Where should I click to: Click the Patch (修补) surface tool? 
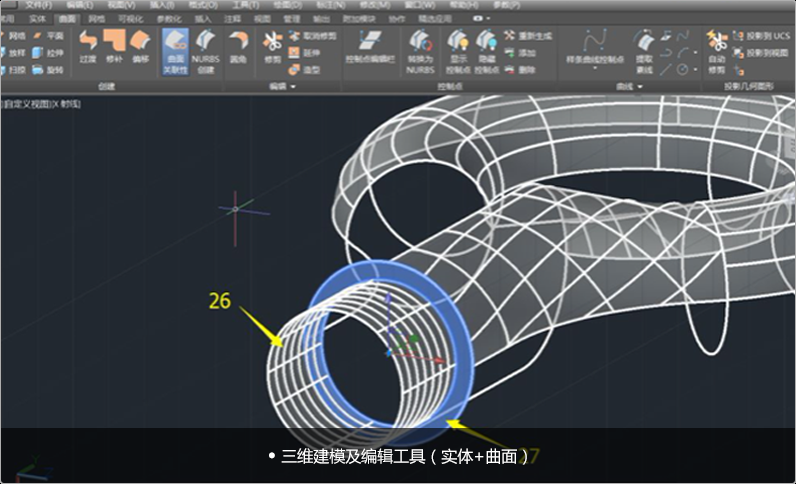(x=114, y=47)
